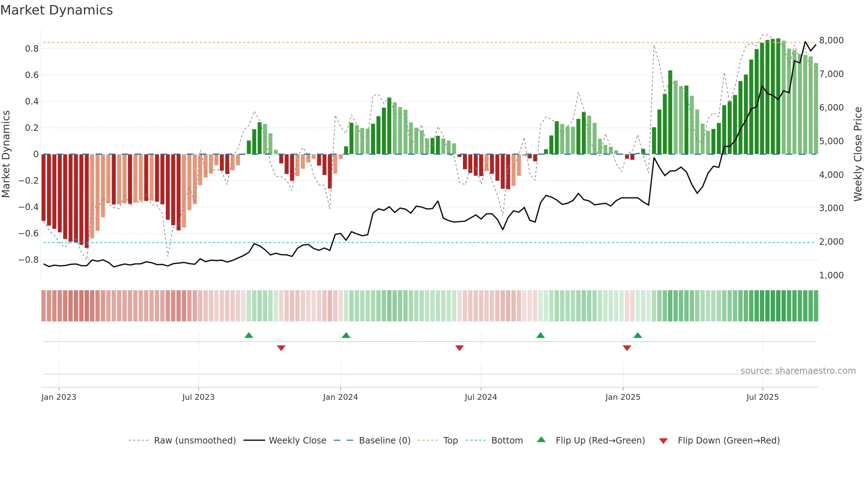The image size is (868, 488).
Task: Click the red flip-down triangle in early January 2025
Action: click(x=627, y=348)
